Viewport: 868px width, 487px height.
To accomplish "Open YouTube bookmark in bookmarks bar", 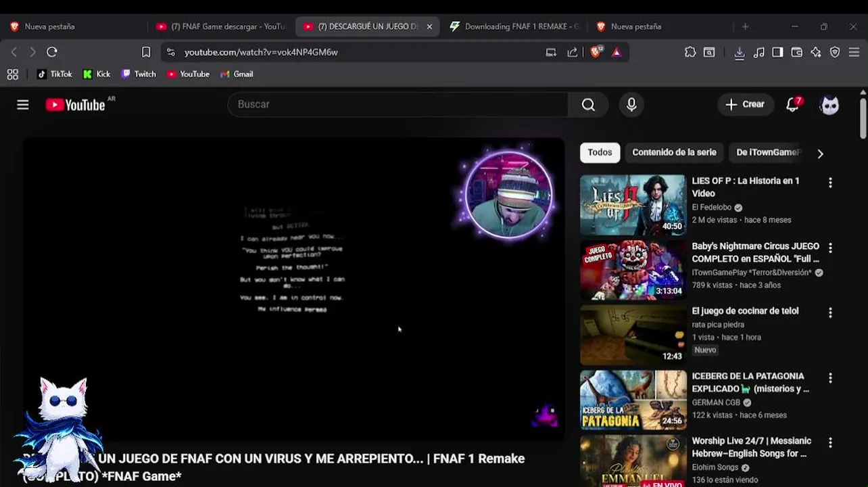I will (188, 74).
